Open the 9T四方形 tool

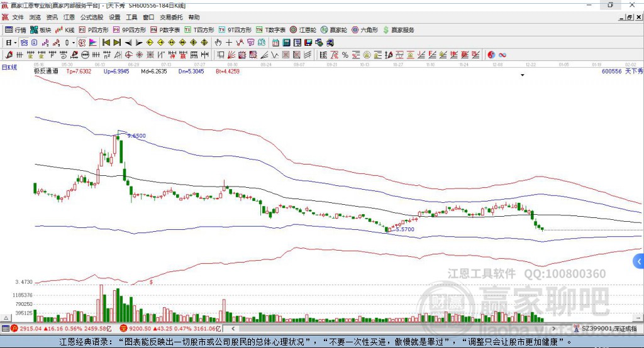(x=235, y=30)
